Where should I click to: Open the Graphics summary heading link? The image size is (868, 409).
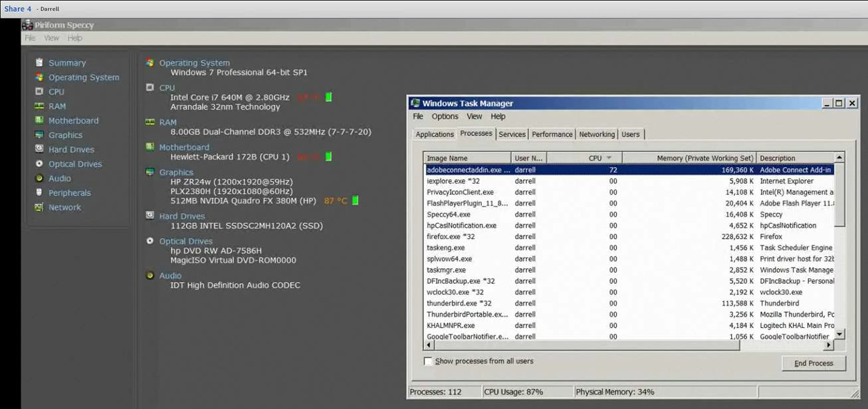pos(176,173)
